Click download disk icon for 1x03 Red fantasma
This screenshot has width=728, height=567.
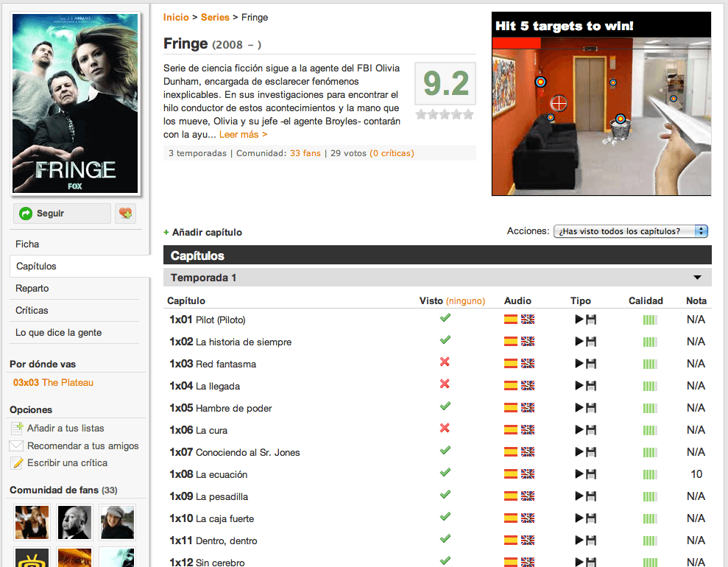click(x=591, y=364)
